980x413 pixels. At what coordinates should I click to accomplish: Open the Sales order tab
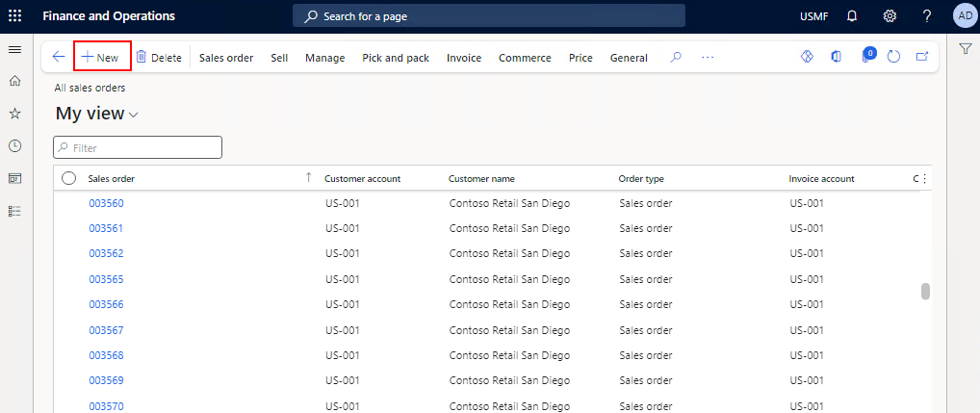[226, 58]
